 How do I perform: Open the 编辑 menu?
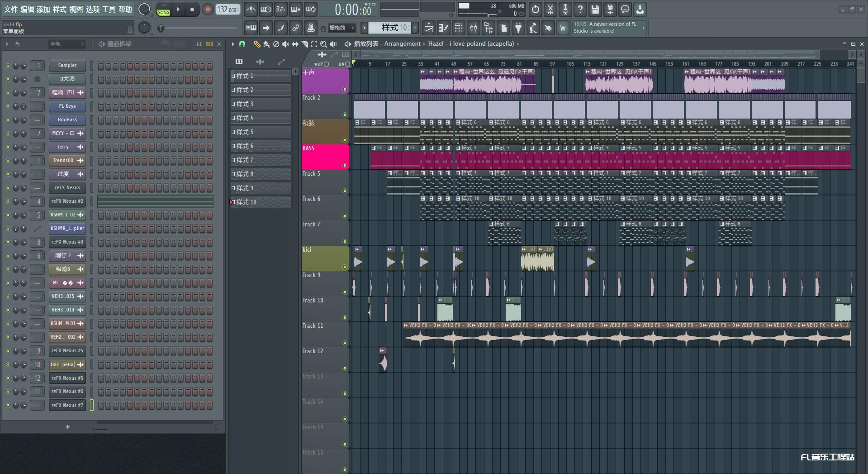[27, 9]
